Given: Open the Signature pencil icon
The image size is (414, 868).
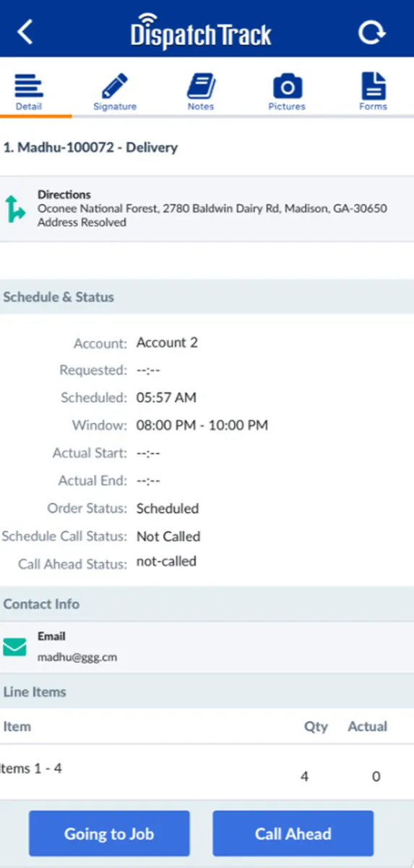Looking at the screenshot, I should coord(114,86).
